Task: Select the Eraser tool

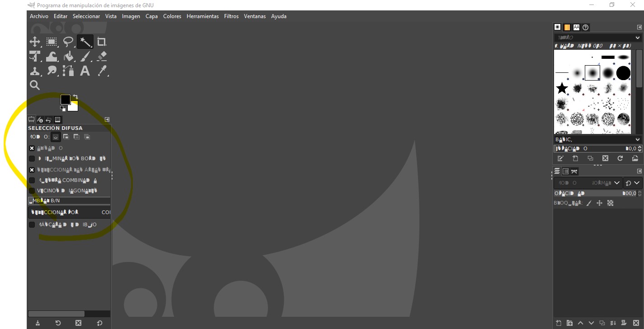Action: pyautogui.click(x=102, y=57)
